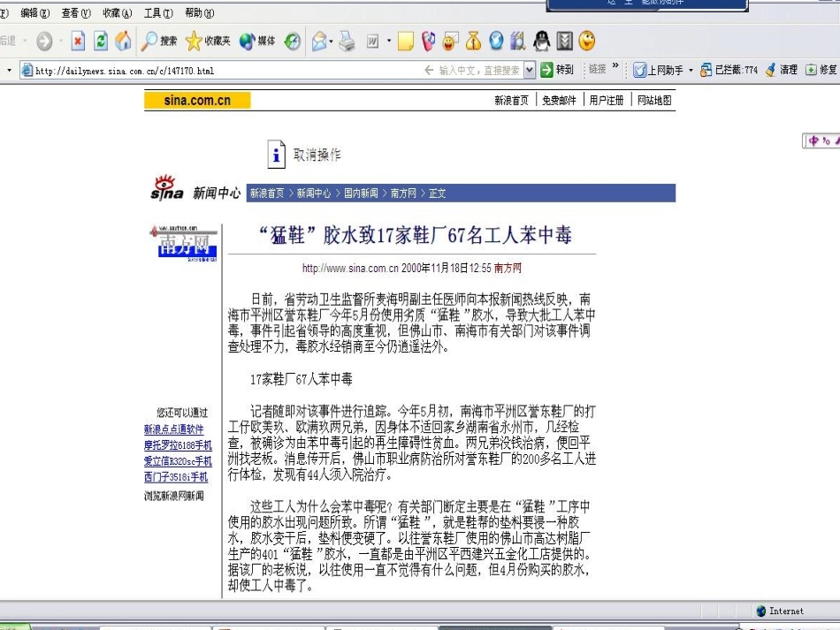Open the Word edit dropdown arrow
The height and width of the screenshot is (630, 840).
[389, 41]
